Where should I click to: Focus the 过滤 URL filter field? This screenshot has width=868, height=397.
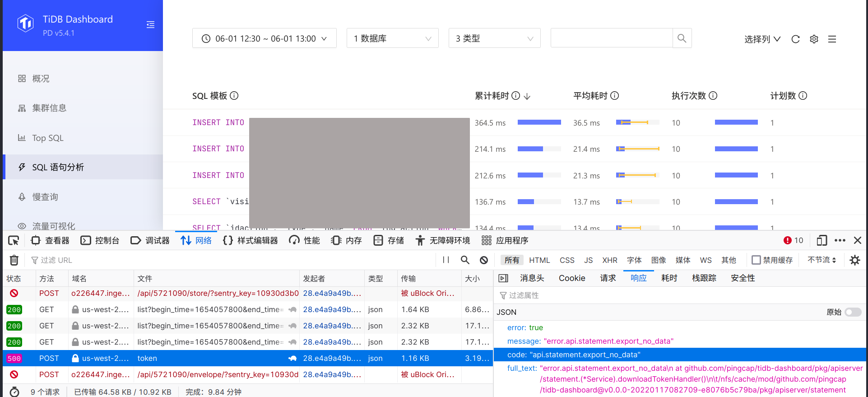pos(230,260)
